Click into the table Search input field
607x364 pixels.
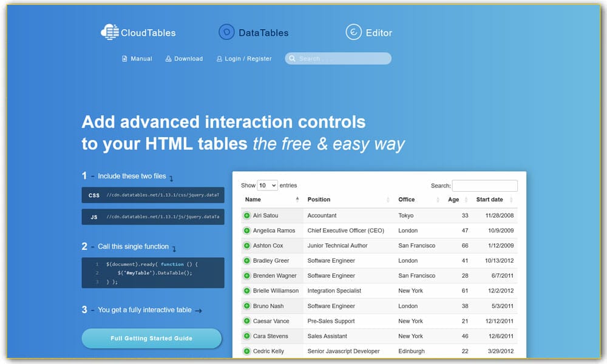point(484,186)
